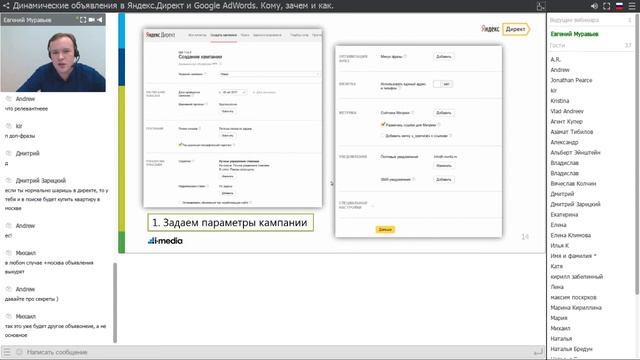This screenshot has width=640, height=360.
Task: Send the message with the enter arrow icon
Action: (x=538, y=352)
